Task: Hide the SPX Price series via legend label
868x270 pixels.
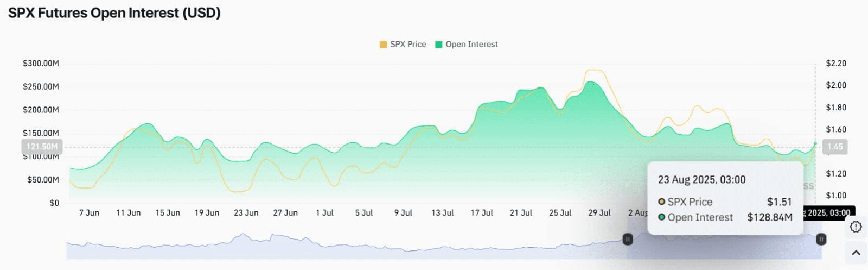Action: click(x=408, y=45)
